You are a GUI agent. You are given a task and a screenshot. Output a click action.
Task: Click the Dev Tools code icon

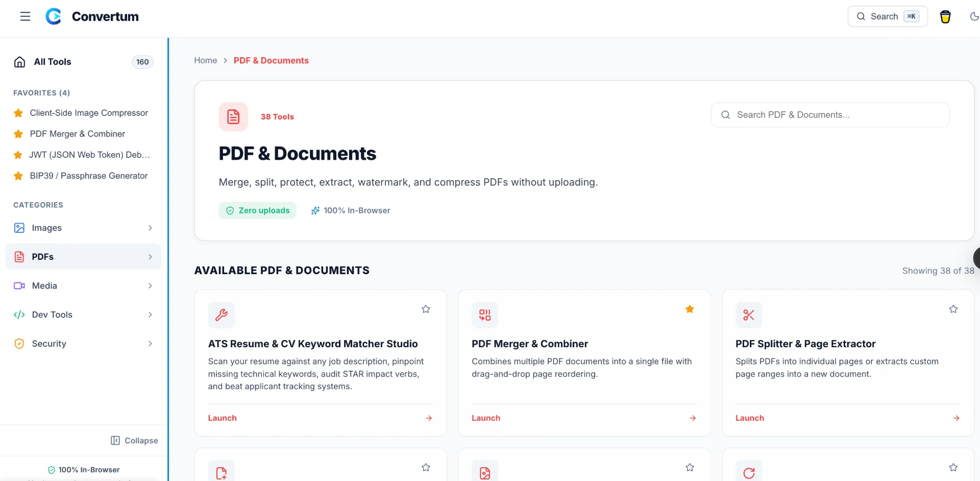19,315
